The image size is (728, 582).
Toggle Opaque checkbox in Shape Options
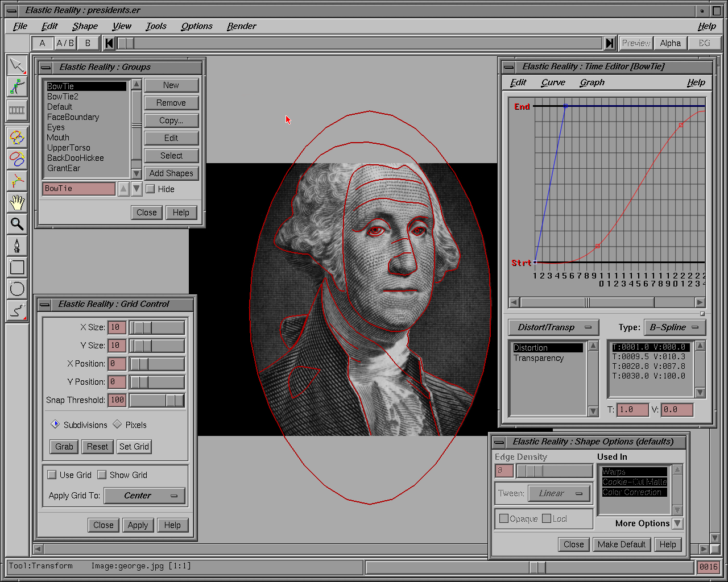[x=504, y=518]
